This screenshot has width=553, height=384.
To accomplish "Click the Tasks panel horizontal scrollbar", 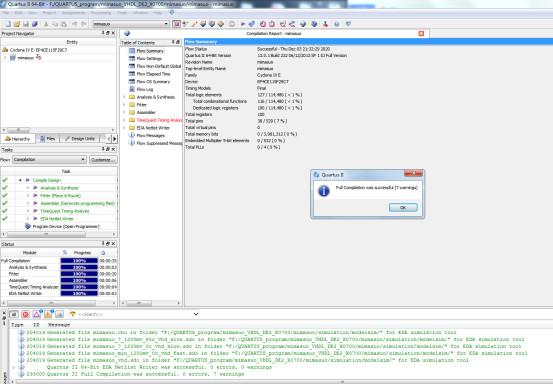I will (46, 234).
